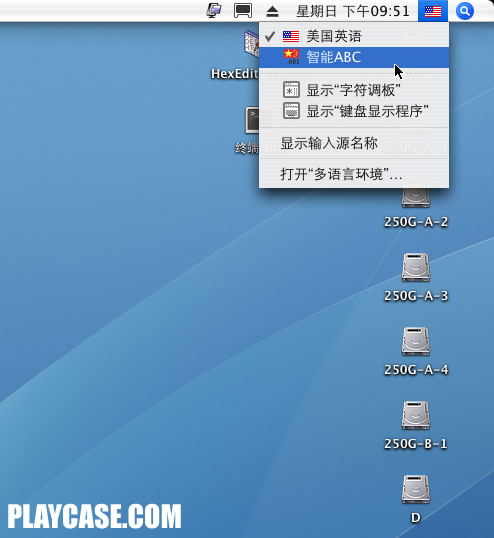Select the 终端 terminal desktop icon
Screen dimensions: 494x538
(x=252, y=120)
